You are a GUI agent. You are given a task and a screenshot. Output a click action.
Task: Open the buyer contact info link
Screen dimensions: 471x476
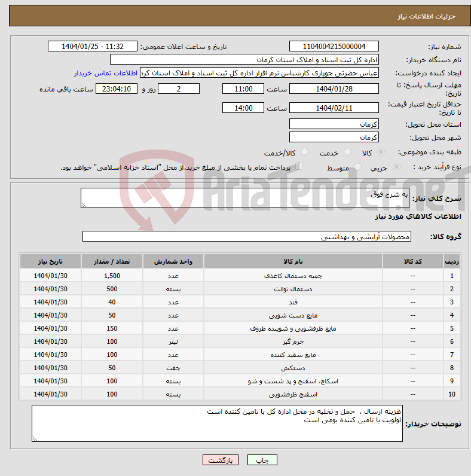coord(106,73)
